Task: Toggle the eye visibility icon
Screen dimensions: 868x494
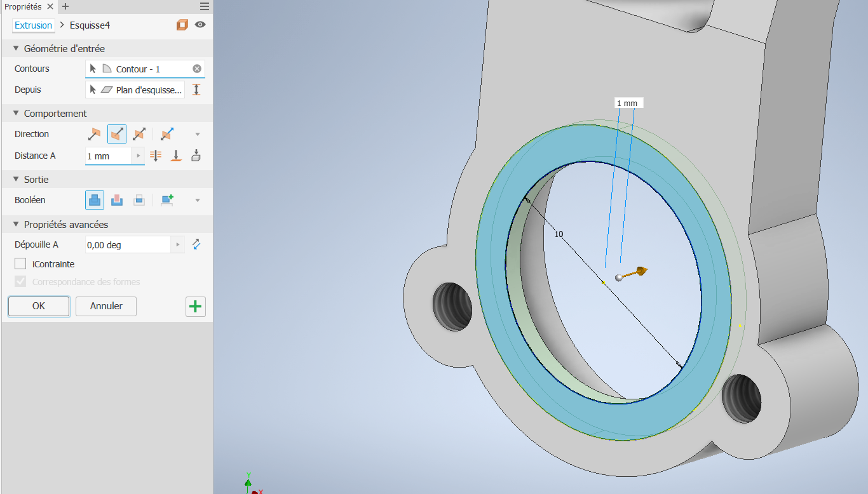Action: [200, 25]
